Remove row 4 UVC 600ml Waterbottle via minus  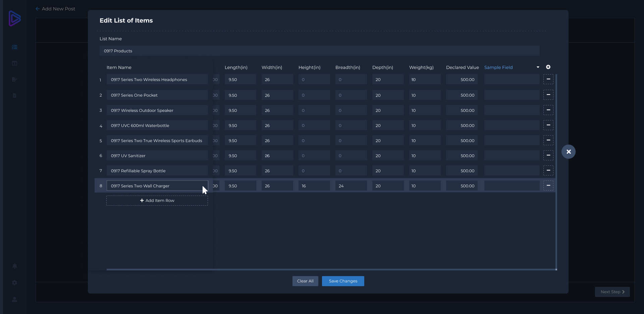point(548,125)
